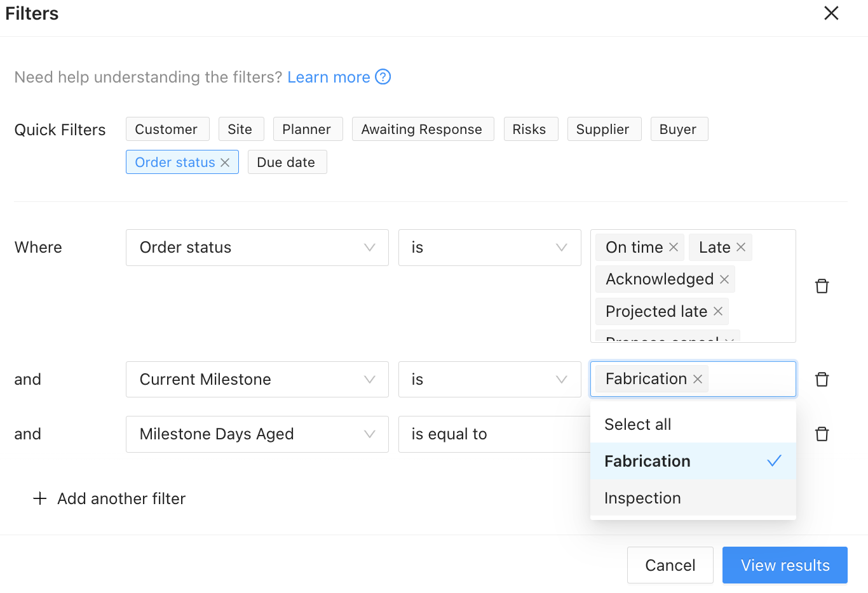This screenshot has height=593, width=868.
Task: Remove the Projected late tag
Action: point(718,311)
